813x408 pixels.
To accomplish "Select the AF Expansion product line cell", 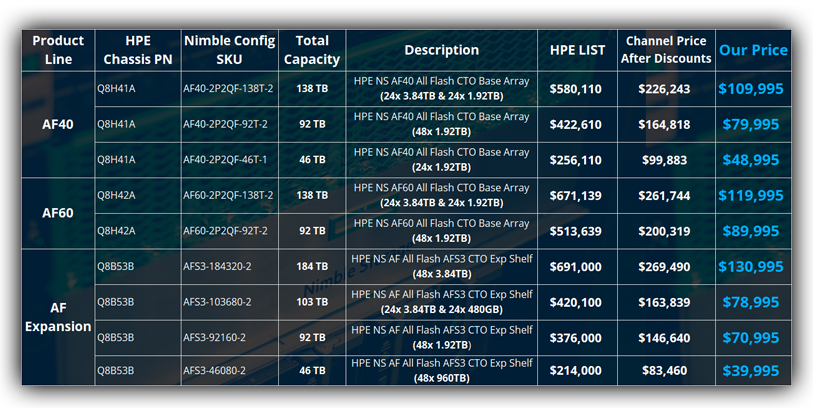I will click(x=58, y=317).
